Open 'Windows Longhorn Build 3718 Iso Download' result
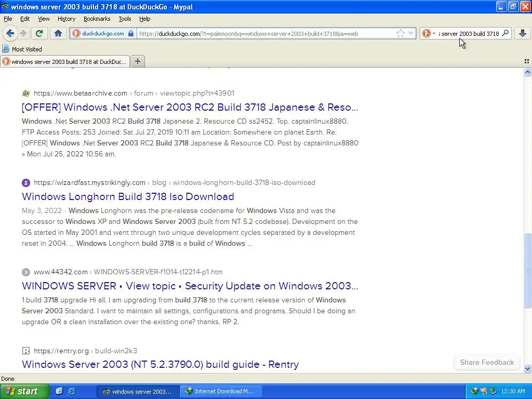 click(x=128, y=196)
